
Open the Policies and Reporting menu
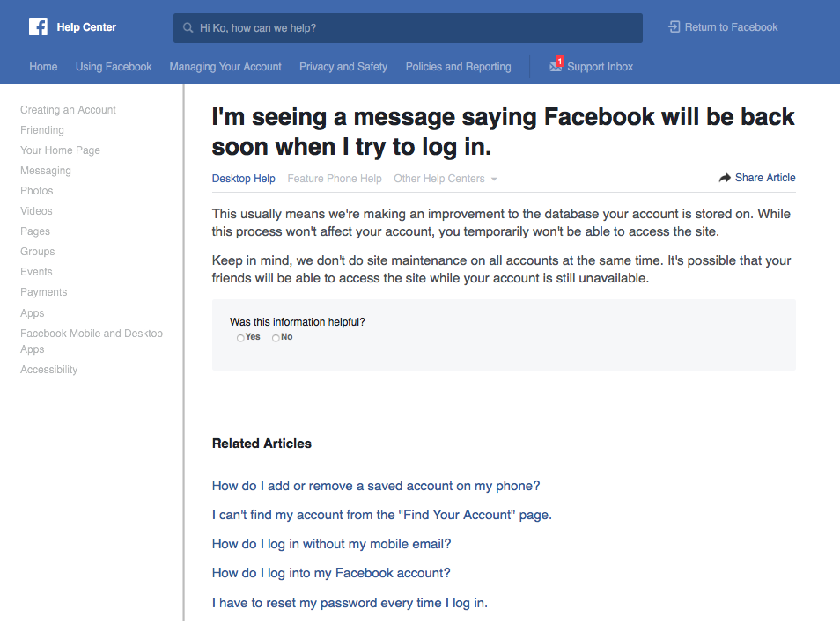[x=458, y=67]
